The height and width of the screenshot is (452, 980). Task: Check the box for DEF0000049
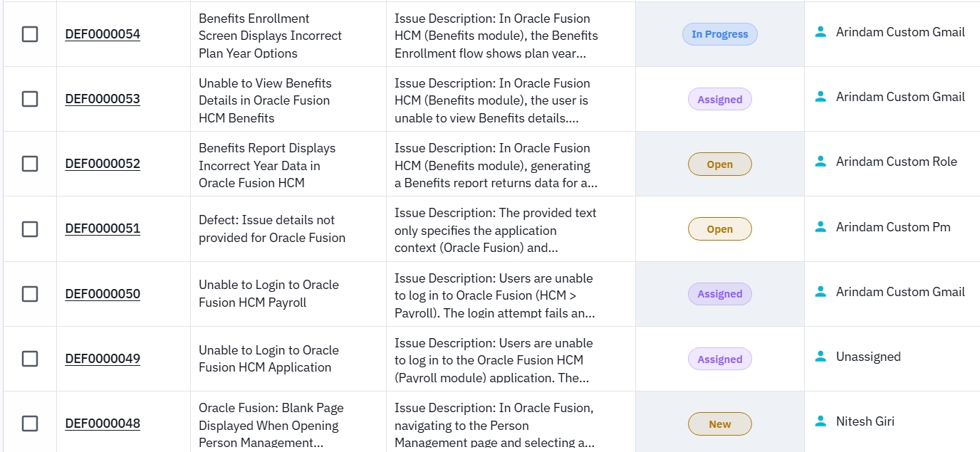pyautogui.click(x=30, y=359)
